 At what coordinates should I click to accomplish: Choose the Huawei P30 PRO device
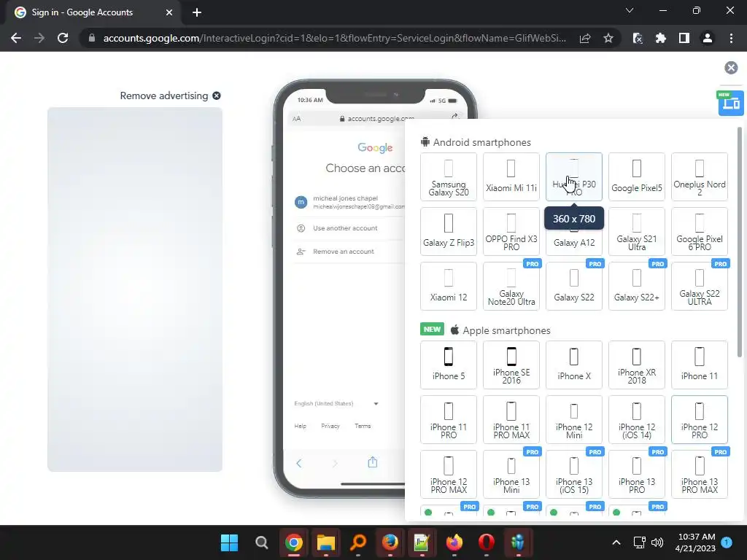(x=574, y=176)
